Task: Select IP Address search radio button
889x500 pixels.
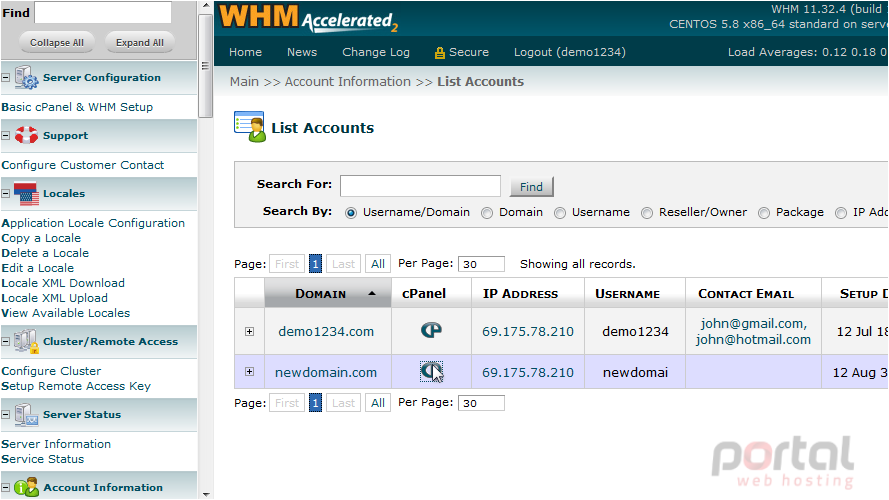Action: pyautogui.click(x=841, y=213)
